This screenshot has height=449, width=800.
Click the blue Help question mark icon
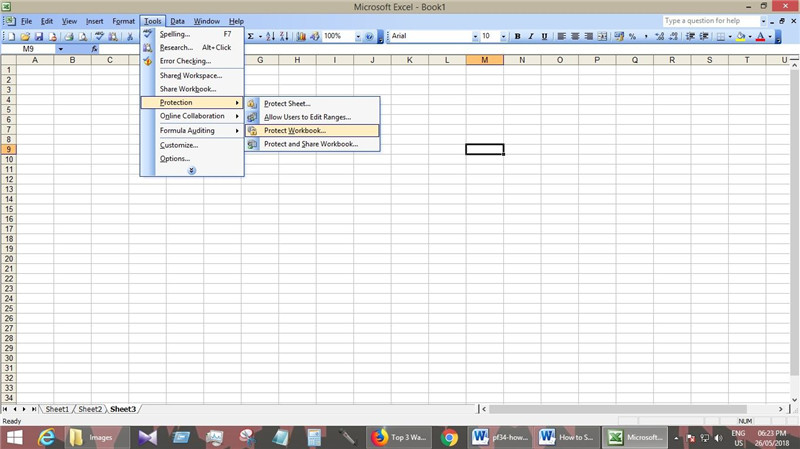click(369, 36)
